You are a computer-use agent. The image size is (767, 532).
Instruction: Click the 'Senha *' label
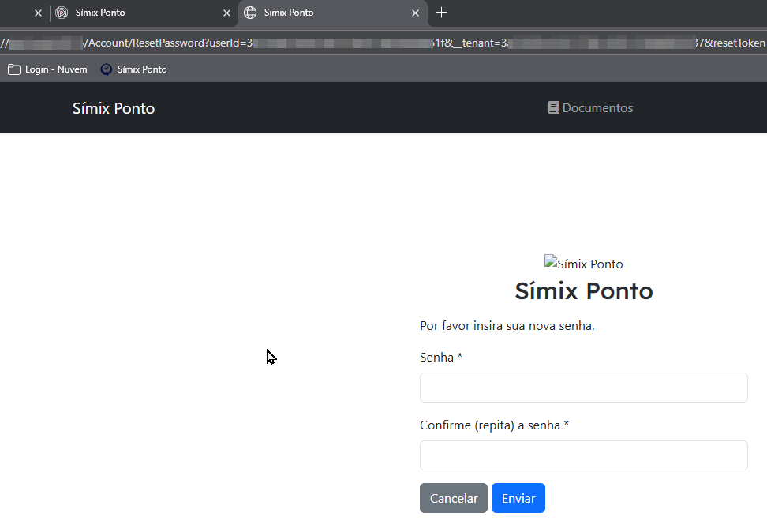click(x=441, y=358)
